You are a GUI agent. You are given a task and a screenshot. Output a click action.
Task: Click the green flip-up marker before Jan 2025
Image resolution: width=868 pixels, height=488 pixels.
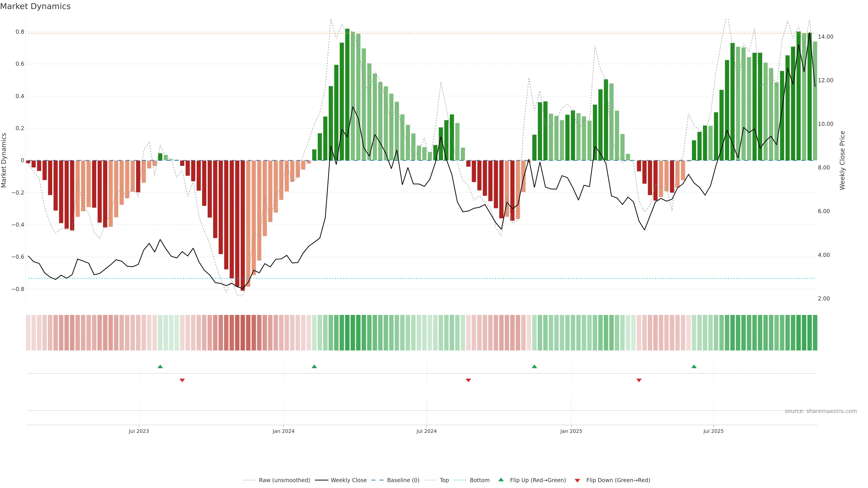pyautogui.click(x=534, y=366)
